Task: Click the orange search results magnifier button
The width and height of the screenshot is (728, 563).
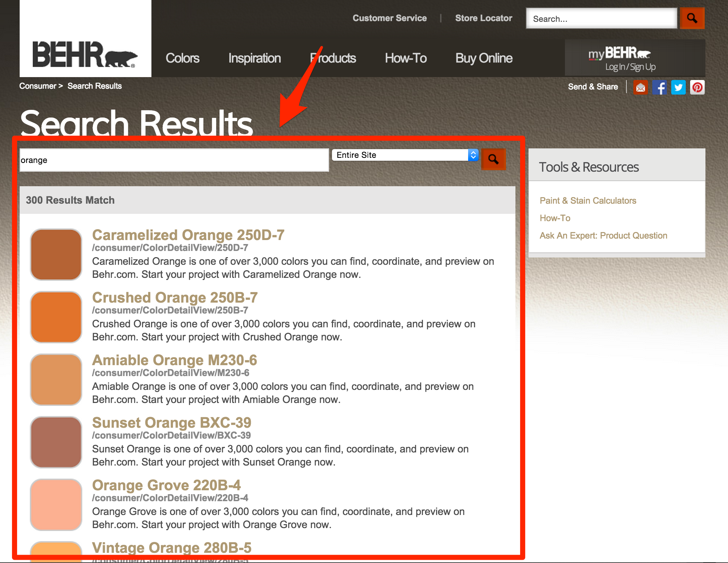Action: [x=493, y=159]
